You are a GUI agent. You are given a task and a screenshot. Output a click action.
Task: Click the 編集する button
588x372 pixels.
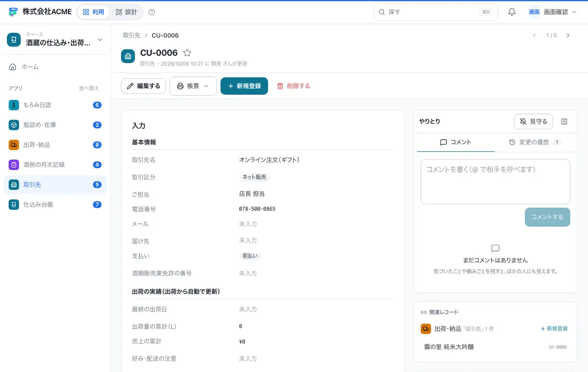coord(143,86)
